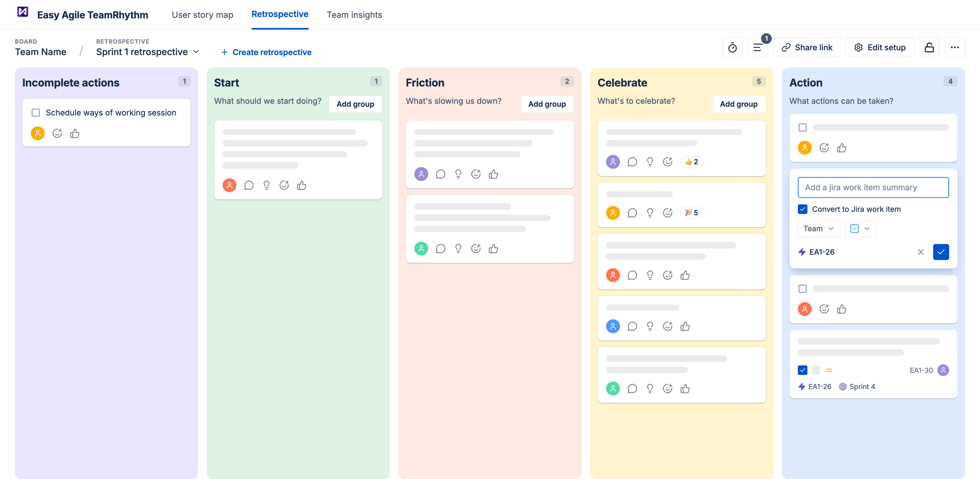This screenshot has width=980, height=479.
Task: Click lightbulb icon on last Celebrate card
Action: (650, 389)
